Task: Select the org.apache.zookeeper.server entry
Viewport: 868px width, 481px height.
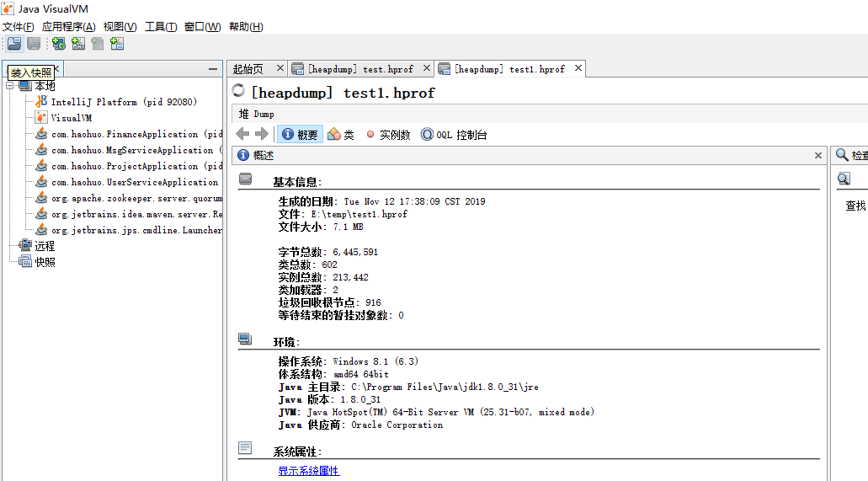Action: click(136, 199)
